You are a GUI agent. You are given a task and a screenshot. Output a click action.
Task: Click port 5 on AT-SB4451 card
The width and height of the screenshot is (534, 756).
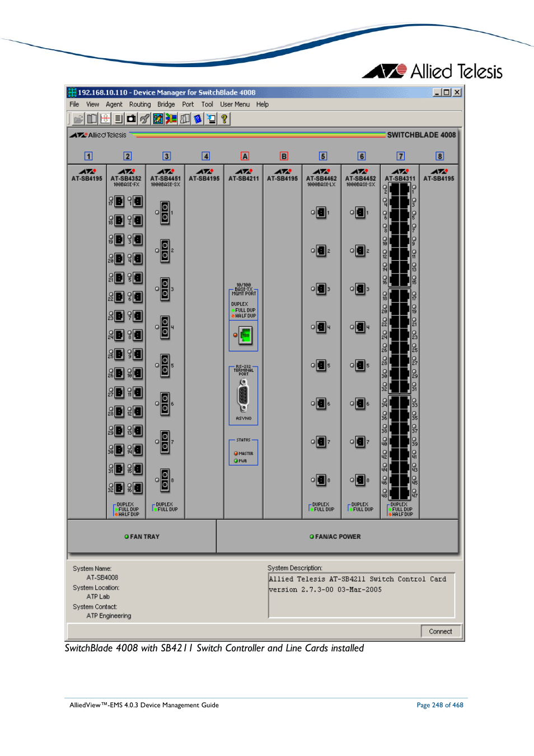pyautogui.click(x=165, y=365)
